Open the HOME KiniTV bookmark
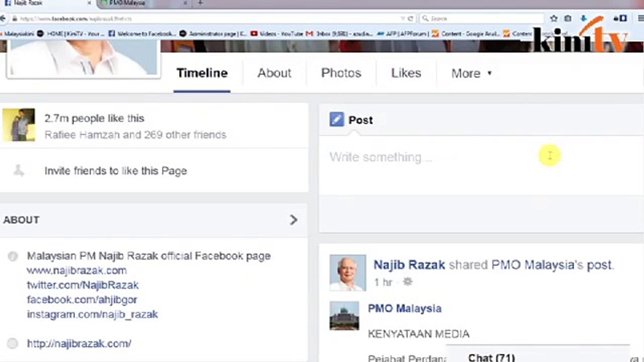Viewport: 644px width, 362px height. click(71, 34)
